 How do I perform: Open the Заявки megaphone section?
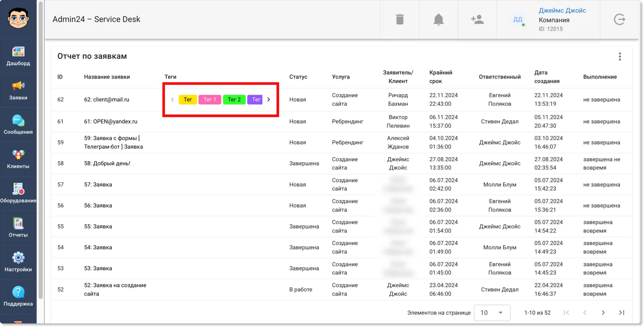pyautogui.click(x=18, y=90)
